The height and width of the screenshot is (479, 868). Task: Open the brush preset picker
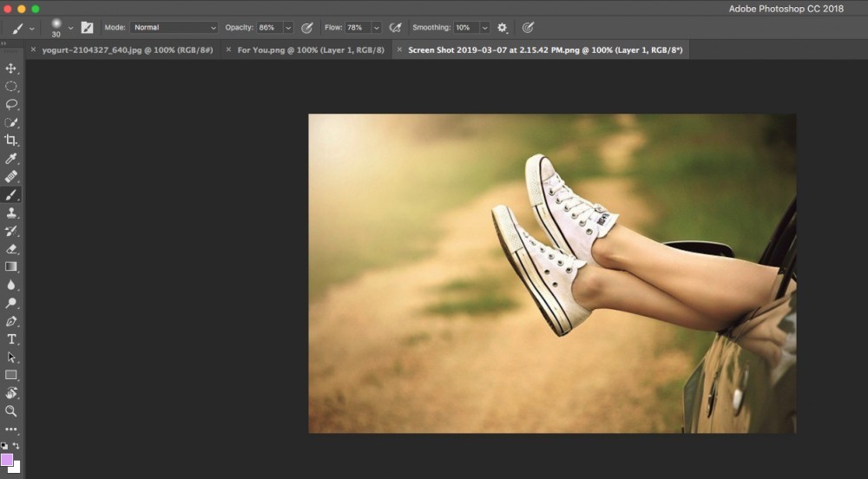pyautogui.click(x=69, y=28)
